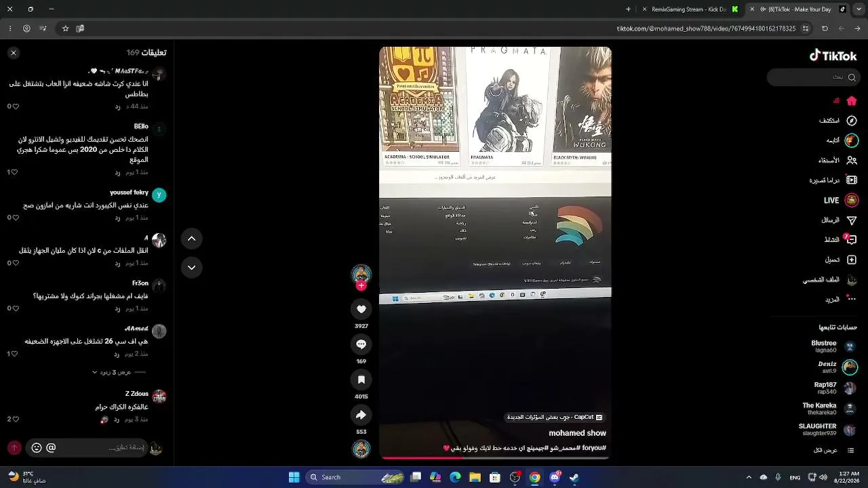
Task: Like youssef fekry's comment
Action: pos(15,218)
